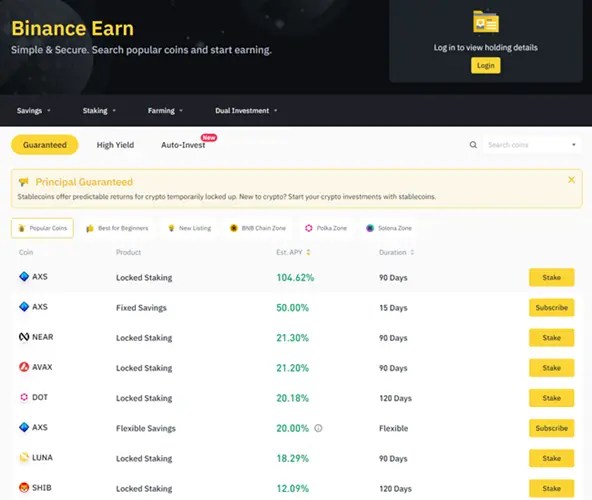592x500 pixels.
Task: Click the info icon beside 20.00% APY
Action: pyautogui.click(x=318, y=428)
